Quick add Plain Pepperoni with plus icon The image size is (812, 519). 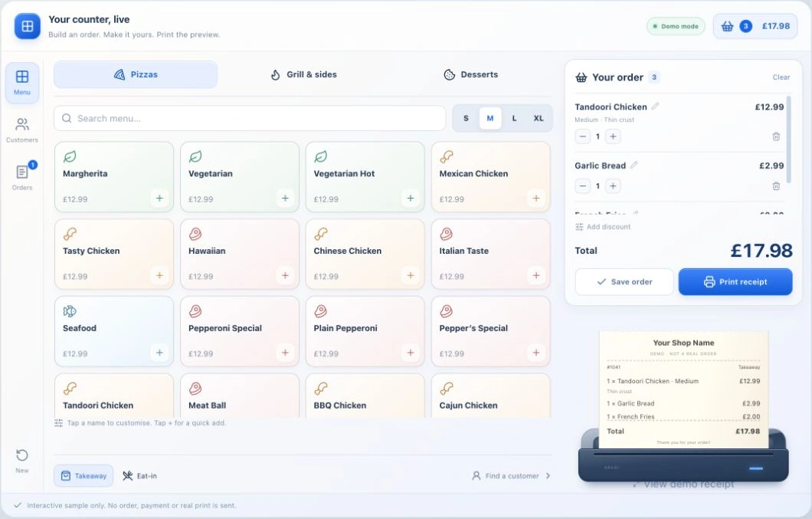411,353
